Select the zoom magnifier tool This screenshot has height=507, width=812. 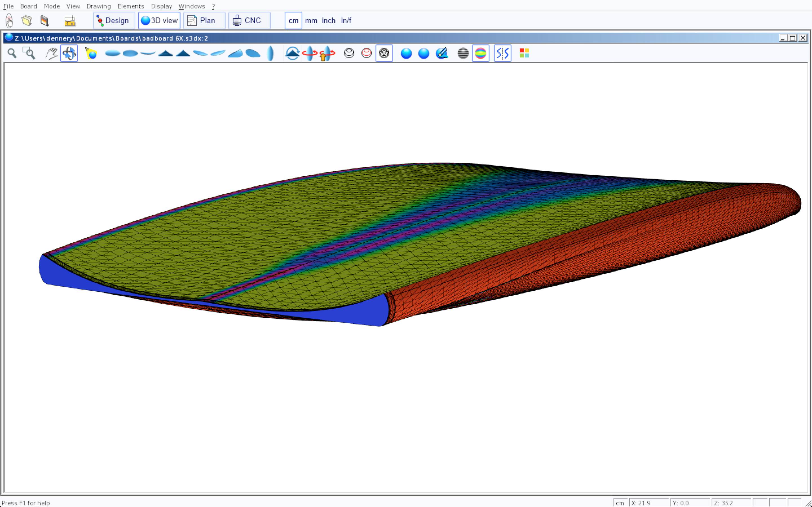12,53
